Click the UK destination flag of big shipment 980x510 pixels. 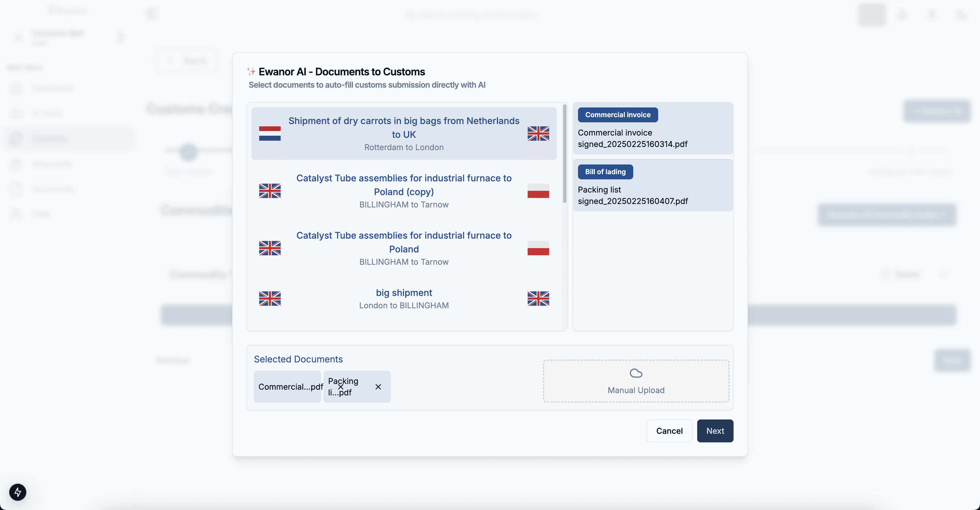pos(538,299)
